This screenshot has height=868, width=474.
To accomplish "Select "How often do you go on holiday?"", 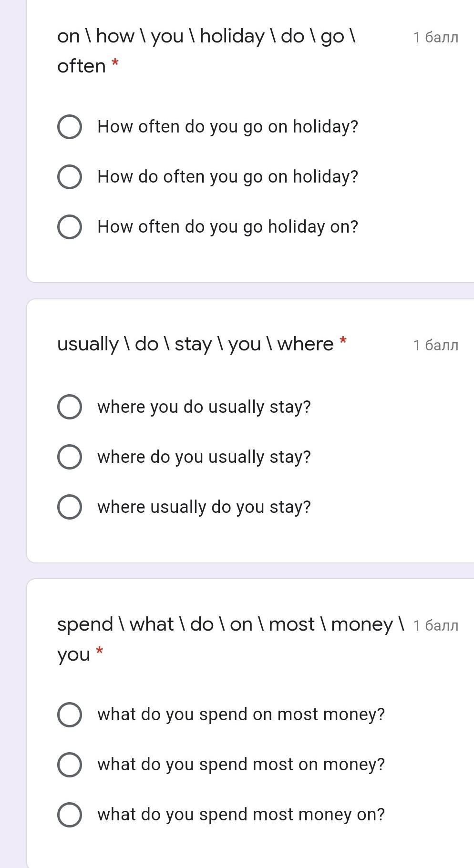I will pyautogui.click(x=70, y=127).
